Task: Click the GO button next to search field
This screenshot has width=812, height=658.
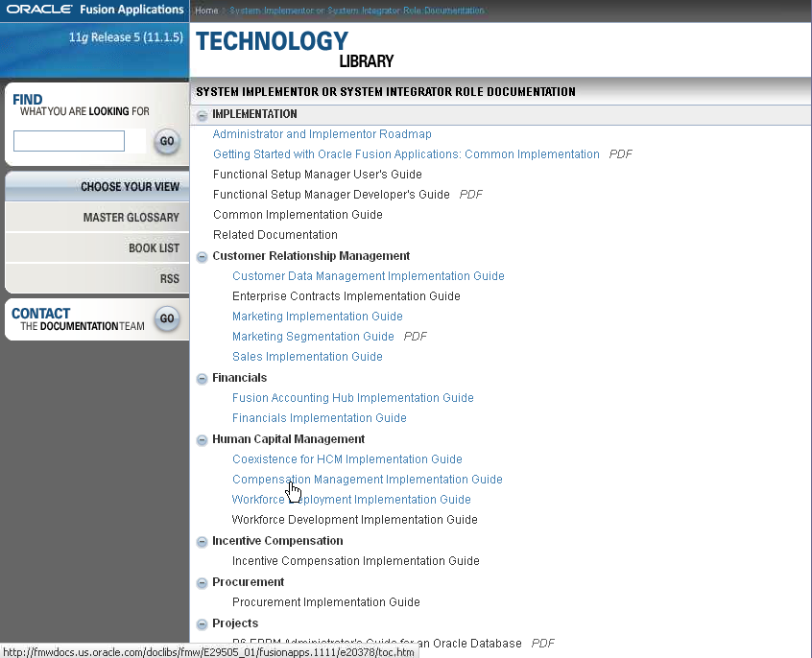Action: (x=167, y=141)
